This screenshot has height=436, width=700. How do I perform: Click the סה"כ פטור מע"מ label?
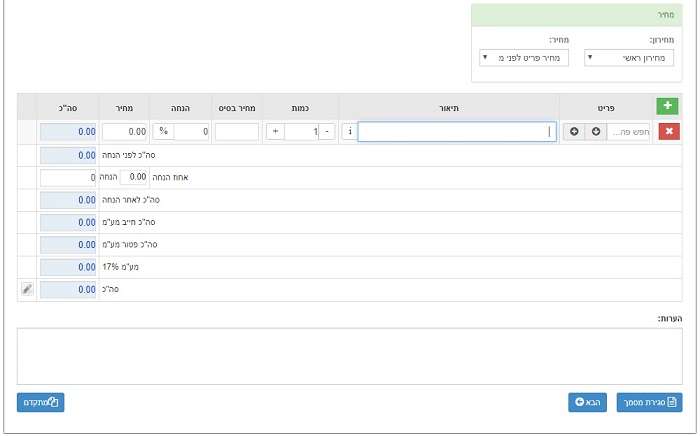(130, 245)
